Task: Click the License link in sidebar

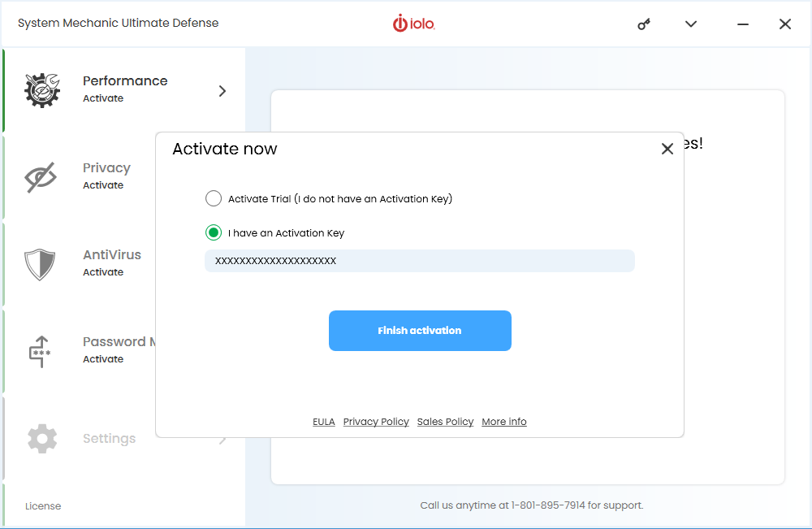Action: point(43,506)
